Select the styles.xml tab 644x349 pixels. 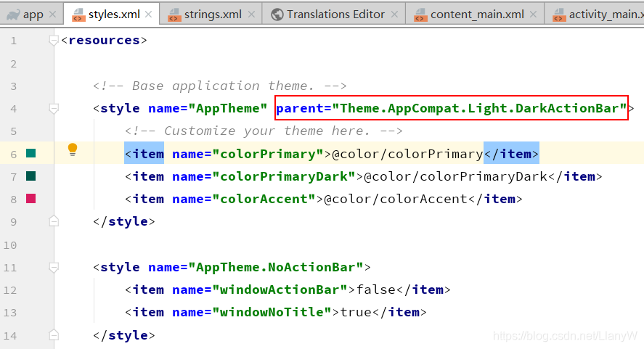coord(111,15)
